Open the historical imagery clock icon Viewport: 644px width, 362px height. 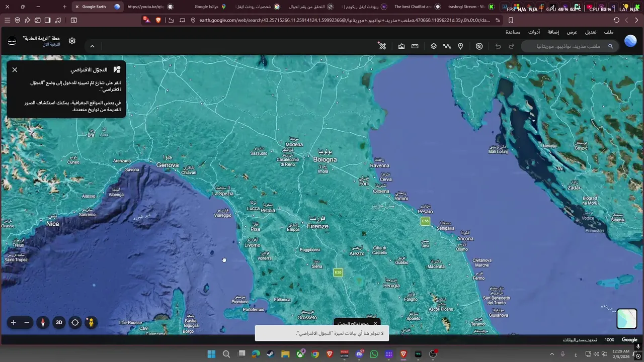click(x=479, y=46)
